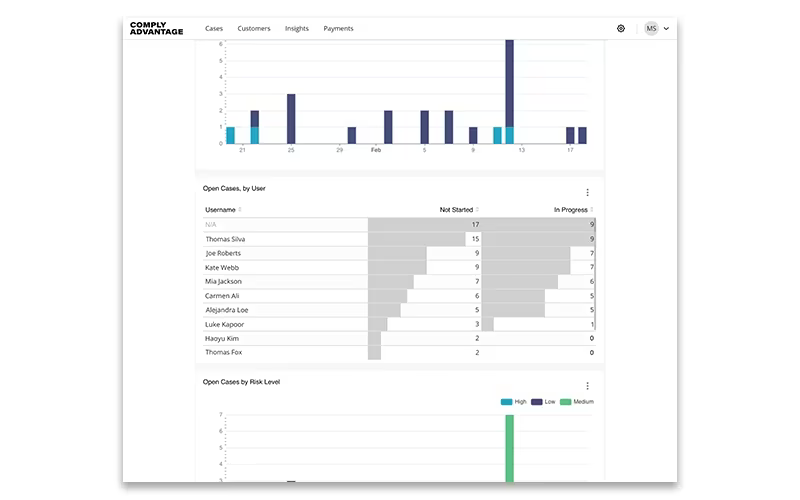Open the Cases menu
The image size is (800, 500).
[x=214, y=29]
